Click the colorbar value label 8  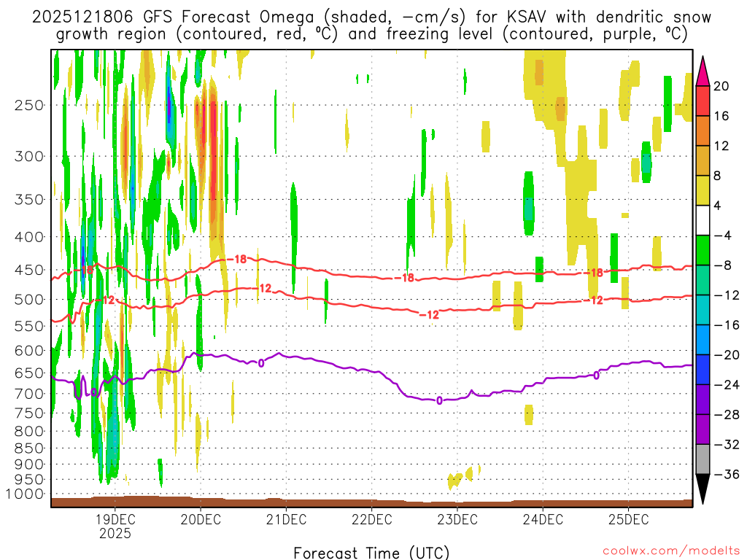click(x=717, y=176)
